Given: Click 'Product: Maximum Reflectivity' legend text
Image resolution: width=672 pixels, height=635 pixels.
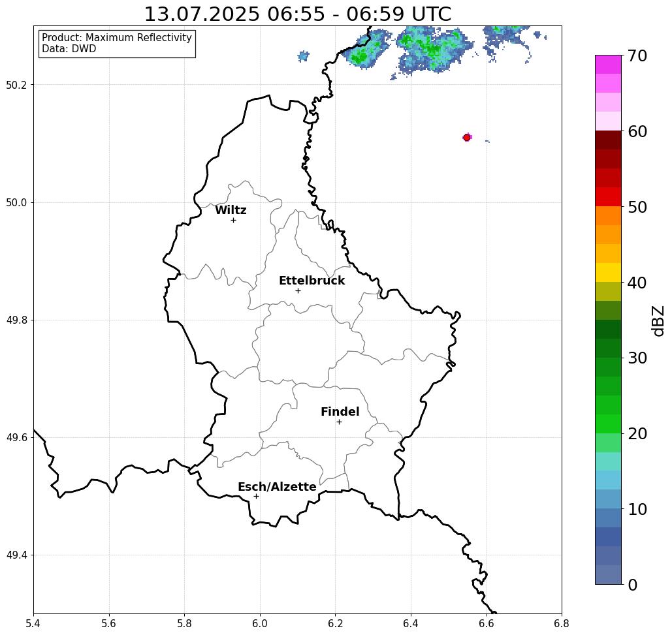Looking at the screenshot, I should [x=117, y=38].
